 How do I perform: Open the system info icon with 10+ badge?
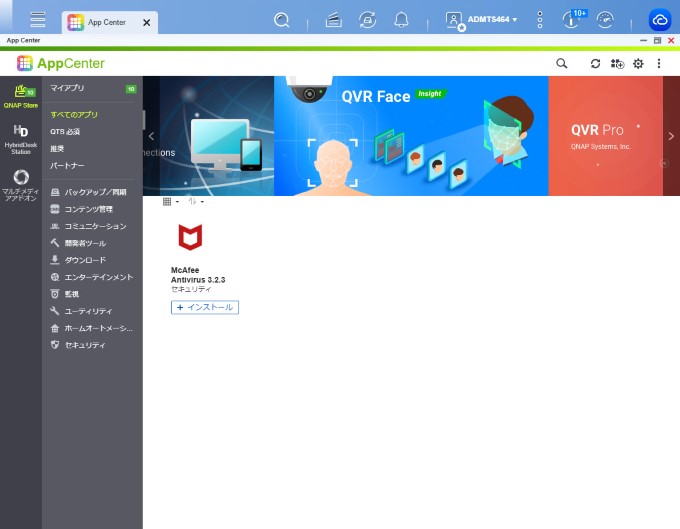pos(573,20)
